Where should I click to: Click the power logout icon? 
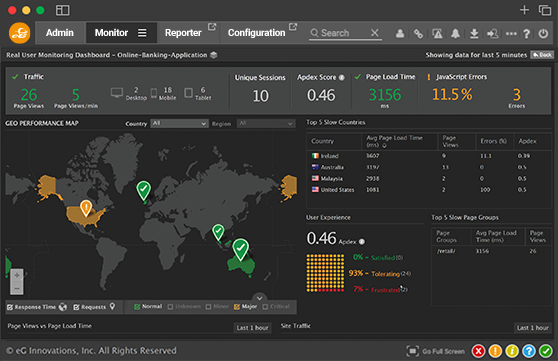pyautogui.click(x=543, y=34)
